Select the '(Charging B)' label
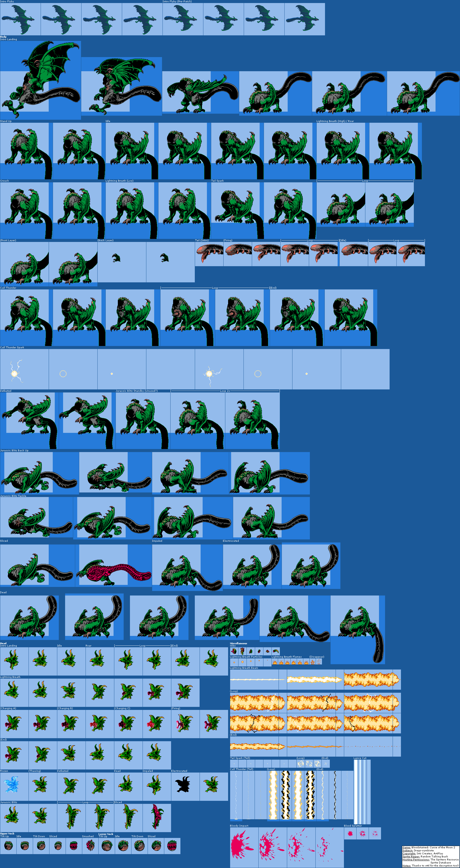Screen dimensions: 460x868 point(65,708)
